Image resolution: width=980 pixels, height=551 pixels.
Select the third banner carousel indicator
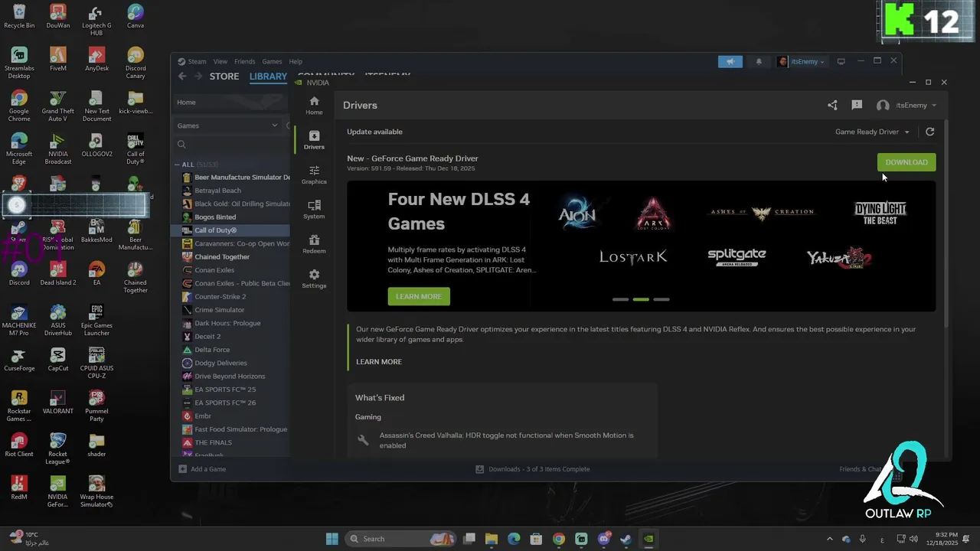tap(661, 299)
